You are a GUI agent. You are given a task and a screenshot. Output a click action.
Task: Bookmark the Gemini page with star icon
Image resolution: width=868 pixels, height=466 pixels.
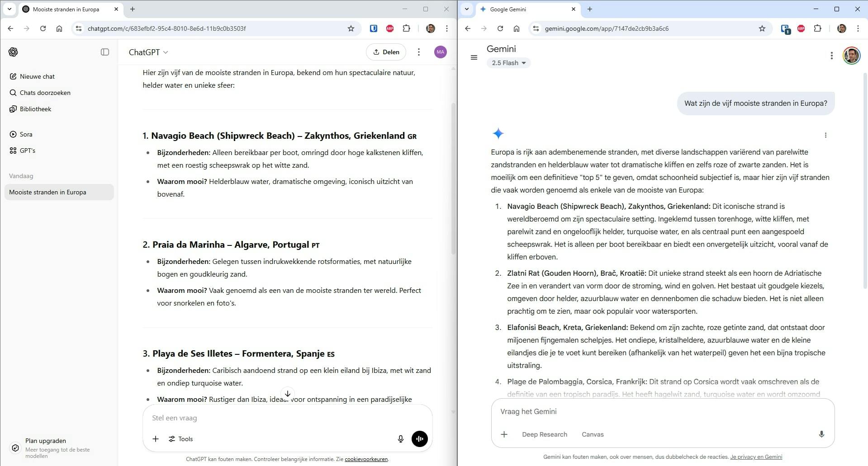click(x=762, y=28)
